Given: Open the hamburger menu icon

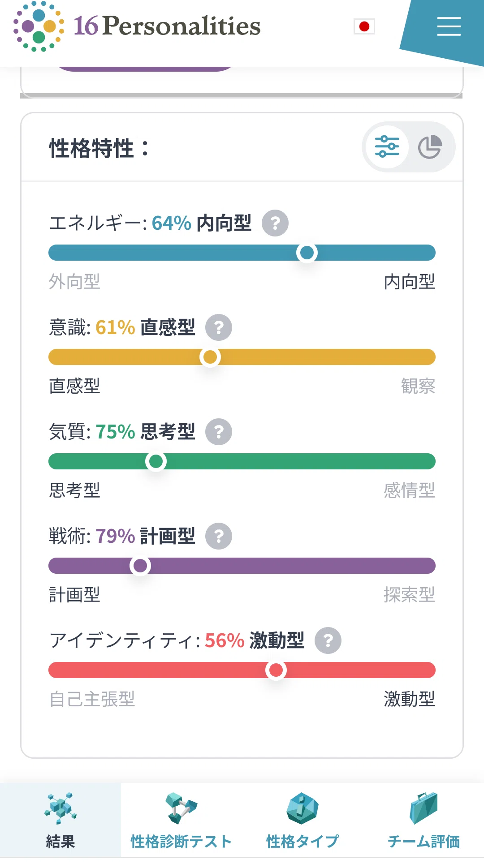Looking at the screenshot, I should click(449, 26).
